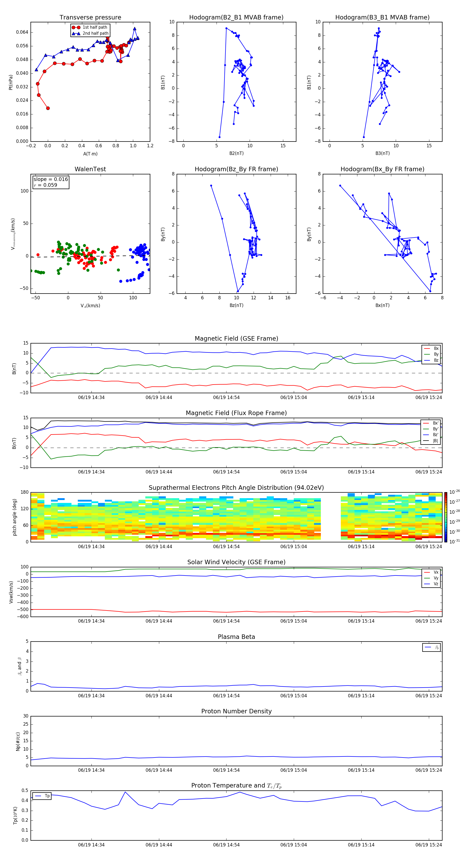Select the 'Hodogram(B2_B1 MVAB frame)' title
Image resolution: width=473 pixels, height=868 pixels.
pos(236,17)
